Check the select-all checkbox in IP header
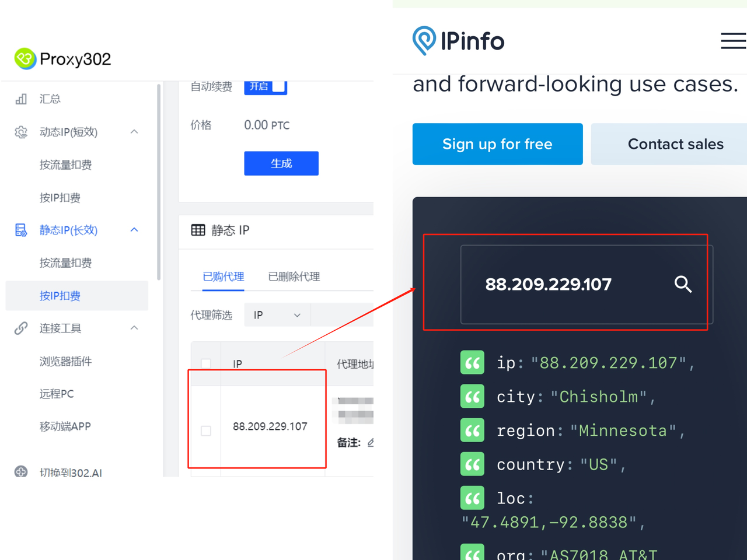Image resolution: width=747 pixels, height=560 pixels. coord(206,364)
